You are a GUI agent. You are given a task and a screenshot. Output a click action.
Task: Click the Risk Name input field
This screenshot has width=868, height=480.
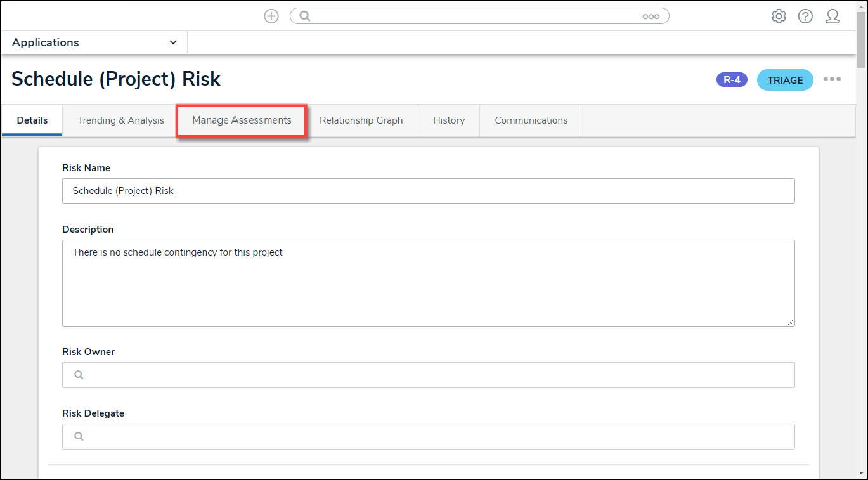[429, 191]
